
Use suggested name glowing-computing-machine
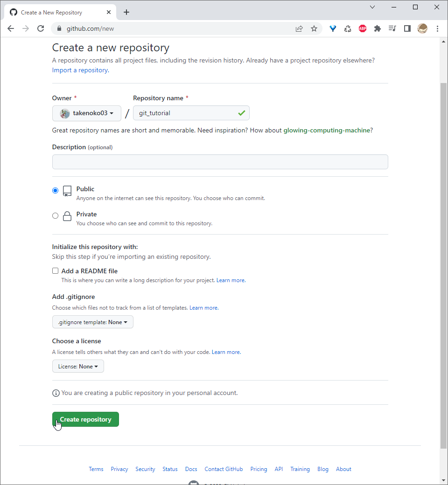[327, 130]
